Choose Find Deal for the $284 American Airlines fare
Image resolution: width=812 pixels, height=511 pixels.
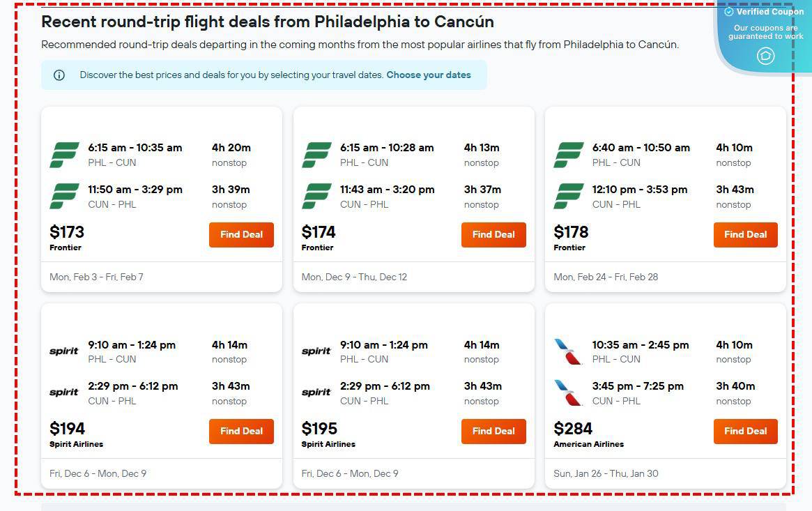(745, 432)
